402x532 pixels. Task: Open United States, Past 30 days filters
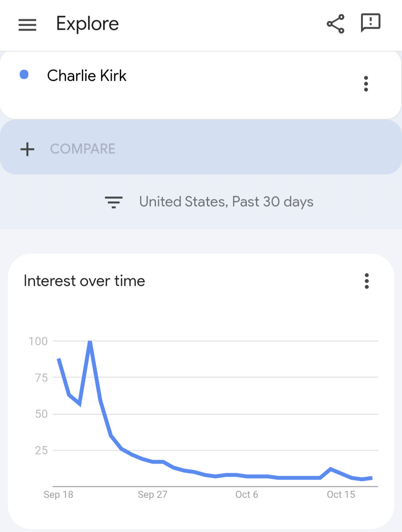click(226, 202)
